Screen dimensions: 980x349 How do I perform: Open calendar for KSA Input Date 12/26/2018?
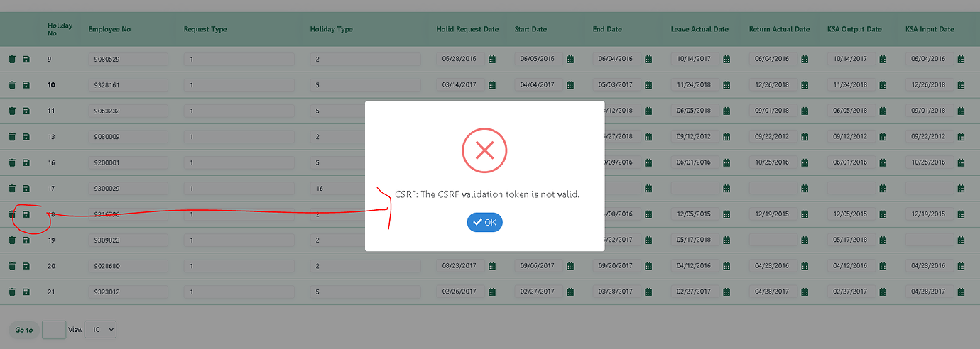click(961, 85)
